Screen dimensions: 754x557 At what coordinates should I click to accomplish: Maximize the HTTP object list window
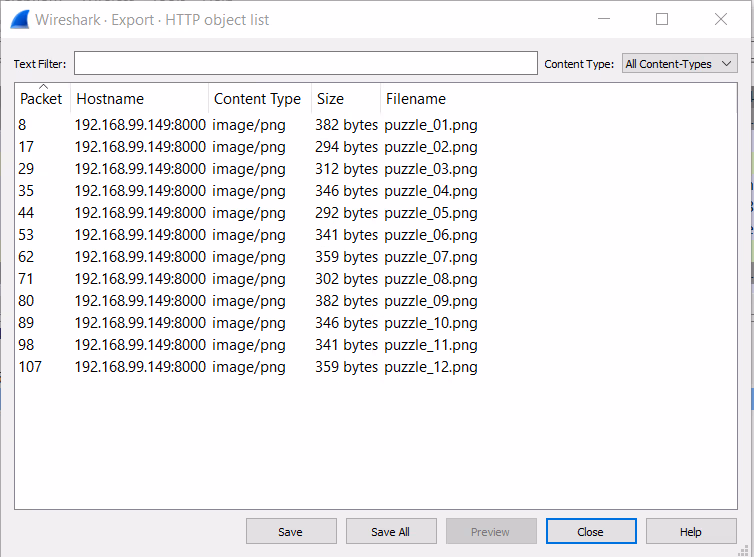tap(662, 19)
